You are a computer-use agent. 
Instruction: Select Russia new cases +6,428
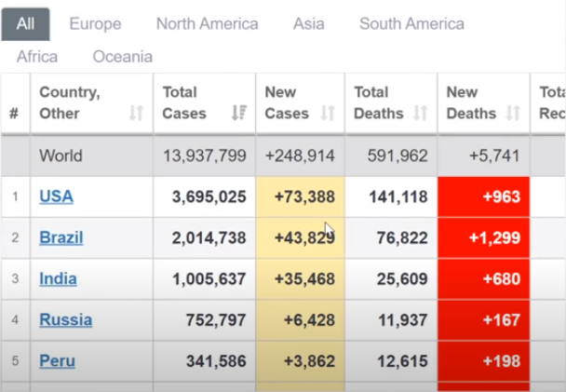(x=310, y=319)
